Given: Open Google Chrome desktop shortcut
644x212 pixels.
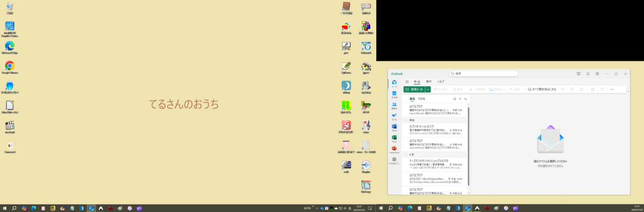Looking at the screenshot, I should [9, 66].
